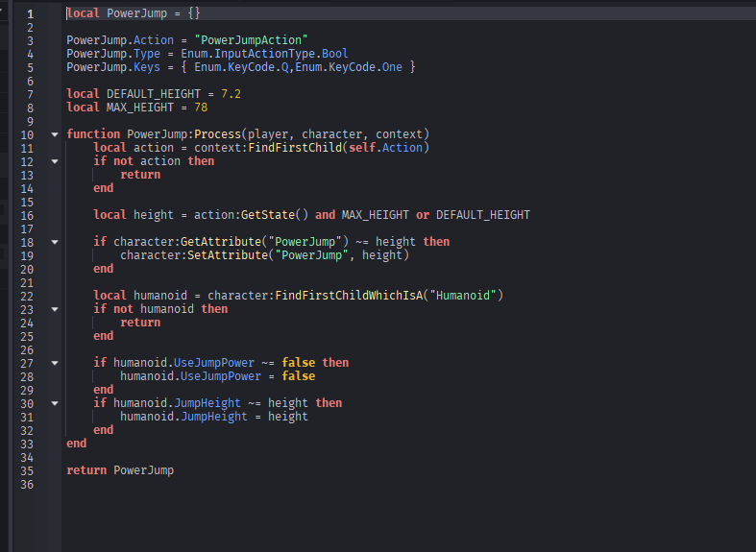Click the 'context' parameter in the function signature
The image size is (756, 552).
pyautogui.click(x=399, y=133)
